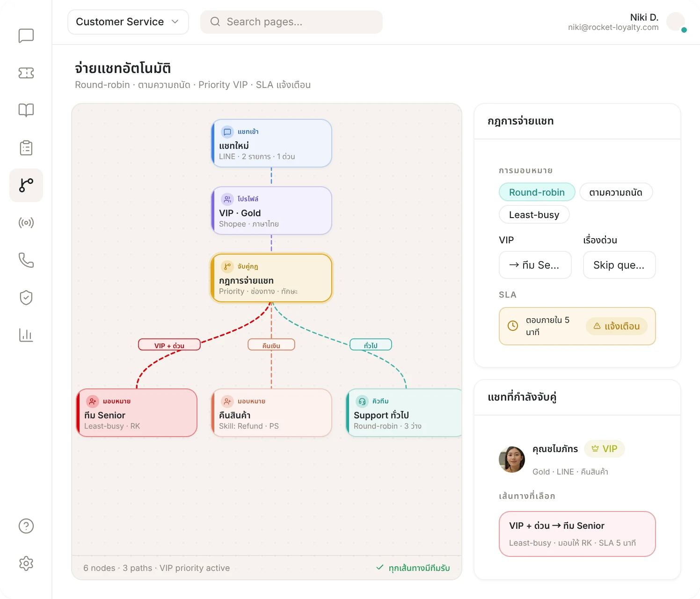Open the clipboard checklist sidebar icon
700x599 pixels.
(x=26, y=148)
